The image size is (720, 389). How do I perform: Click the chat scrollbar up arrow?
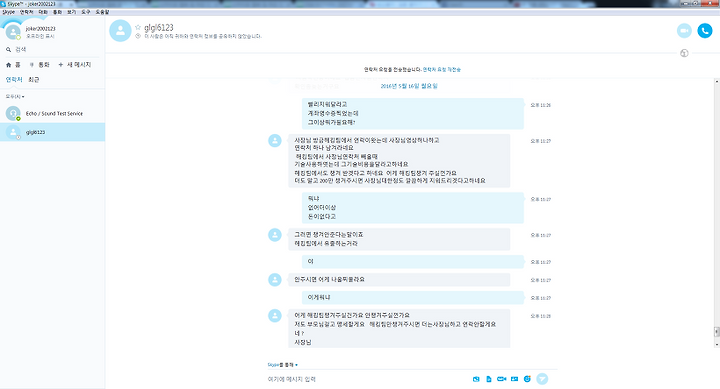pos(717,81)
